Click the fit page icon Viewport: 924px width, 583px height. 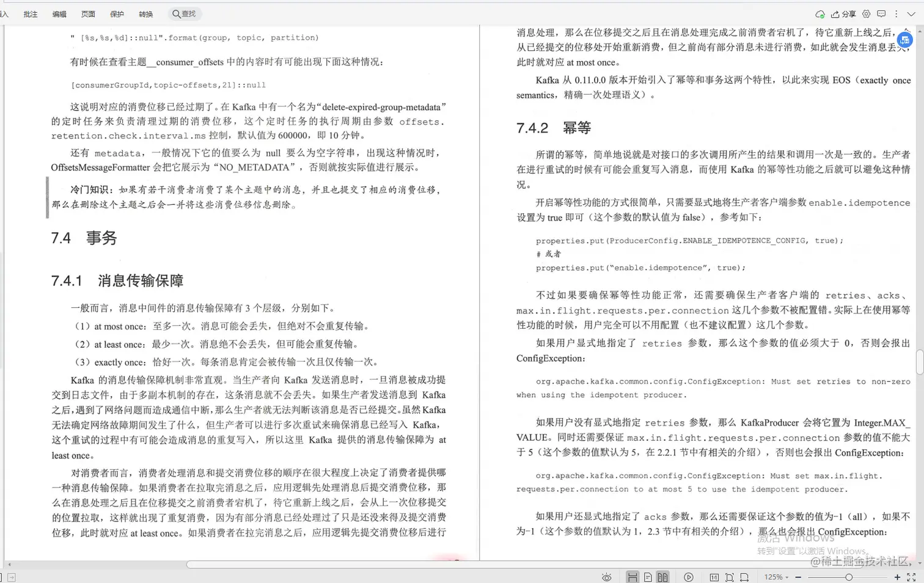tap(729, 576)
